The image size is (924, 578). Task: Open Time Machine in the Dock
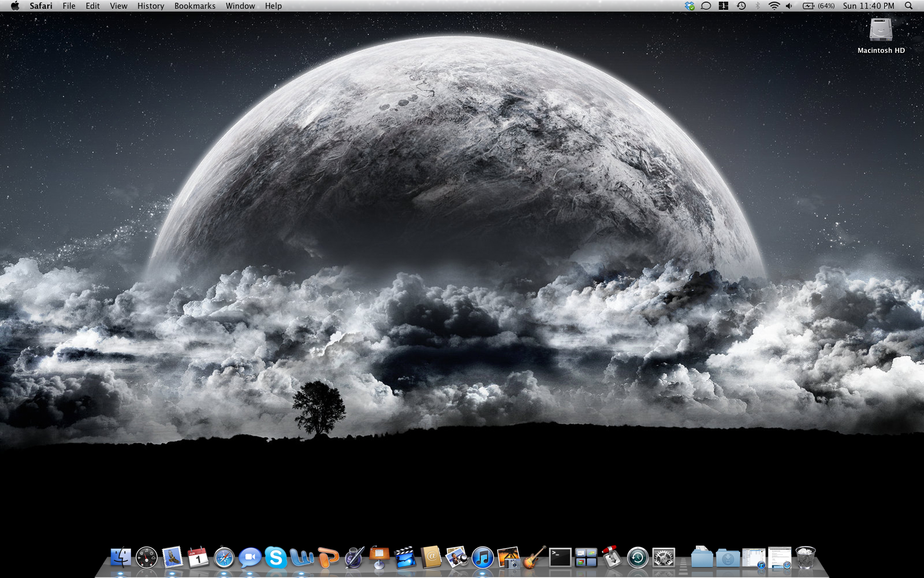click(638, 558)
